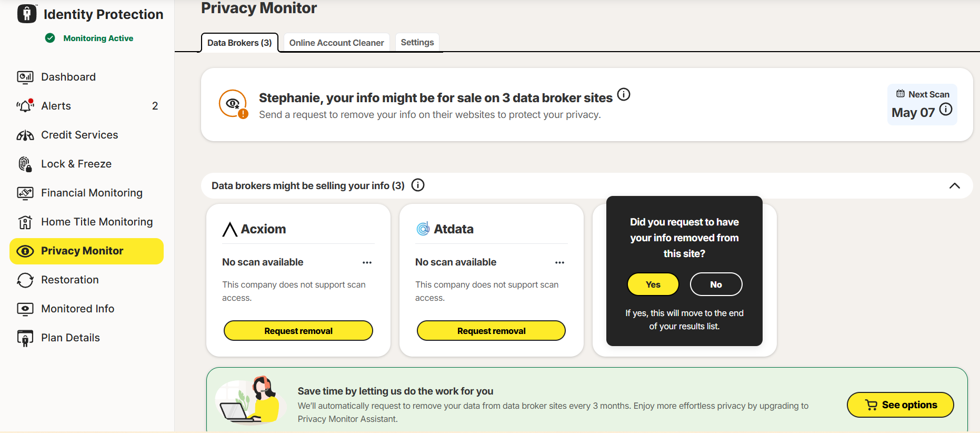This screenshot has width=980, height=433.
Task: Click See options for Privacy Monitor Assistant
Action: click(x=900, y=405)
